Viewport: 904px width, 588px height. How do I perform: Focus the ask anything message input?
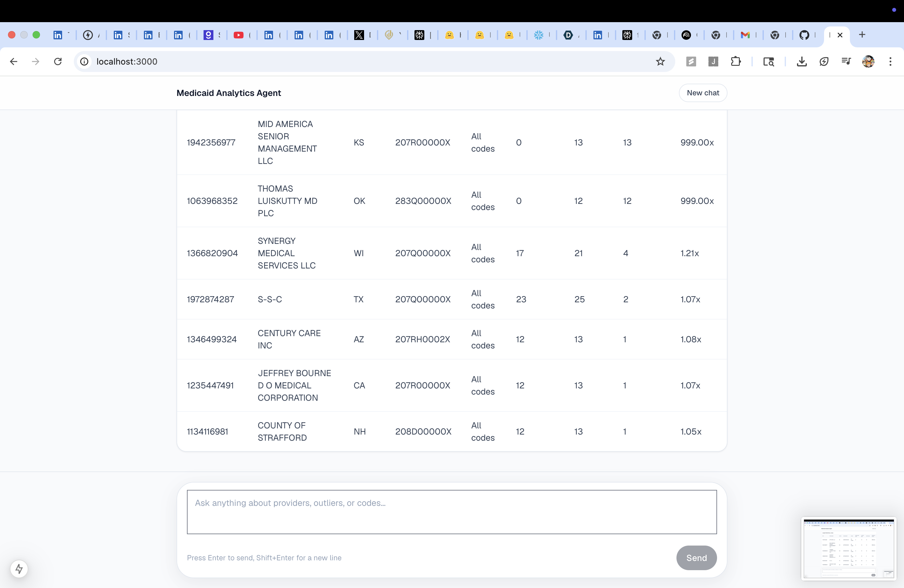pyautogui.click(x=452, y=512)
